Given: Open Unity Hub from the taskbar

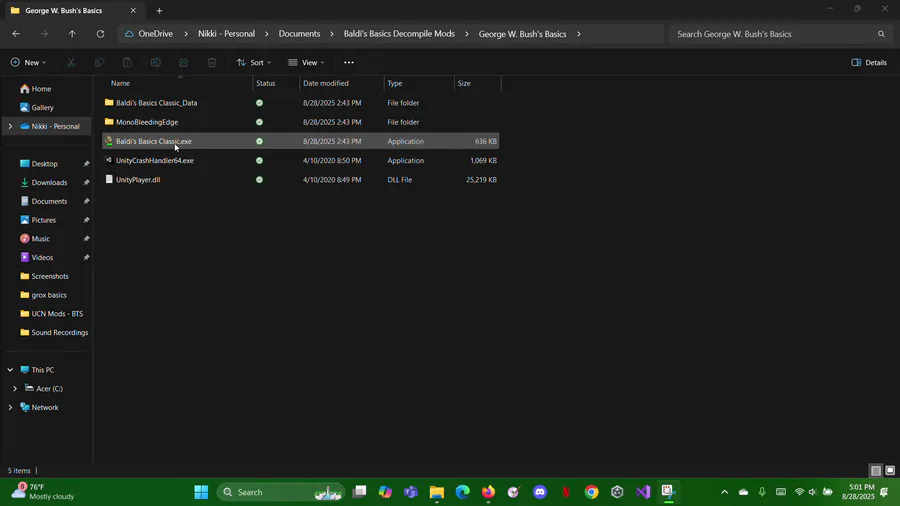Looking at the screenshot, I should pos(617,492).
